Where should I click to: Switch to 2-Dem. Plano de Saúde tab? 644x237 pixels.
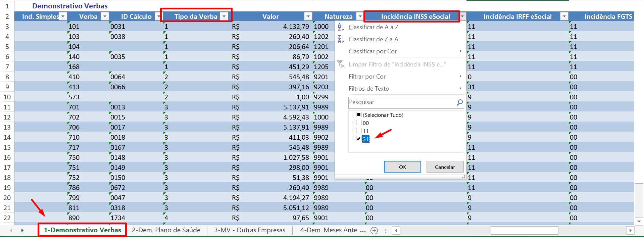(166, 230)
